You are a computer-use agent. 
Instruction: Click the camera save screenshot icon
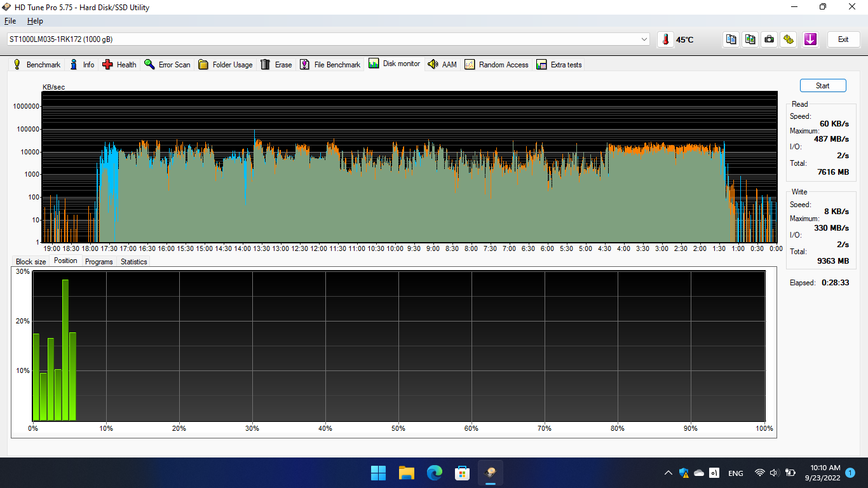click(x=770, y=39)
